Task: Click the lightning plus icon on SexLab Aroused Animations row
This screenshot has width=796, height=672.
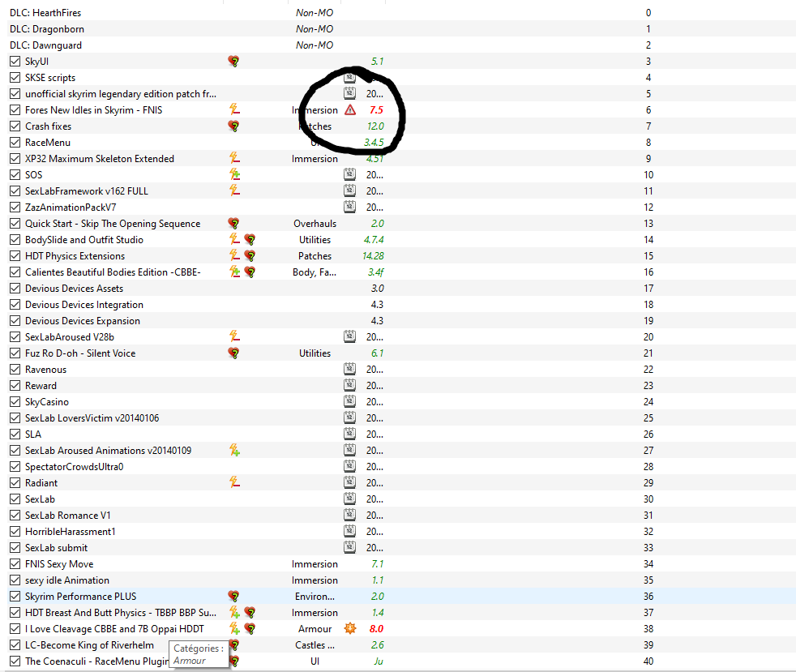Action: [234, 450]
